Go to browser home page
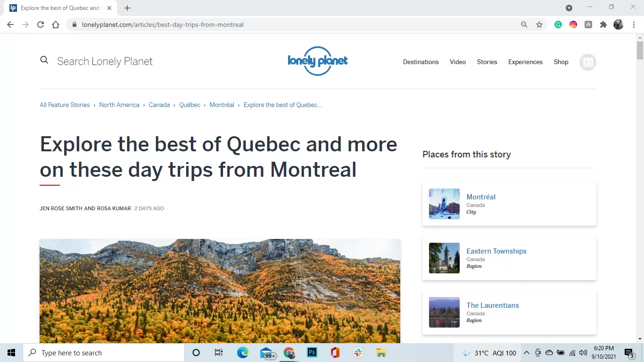This screenshot has height=362, width=644. 56,25
